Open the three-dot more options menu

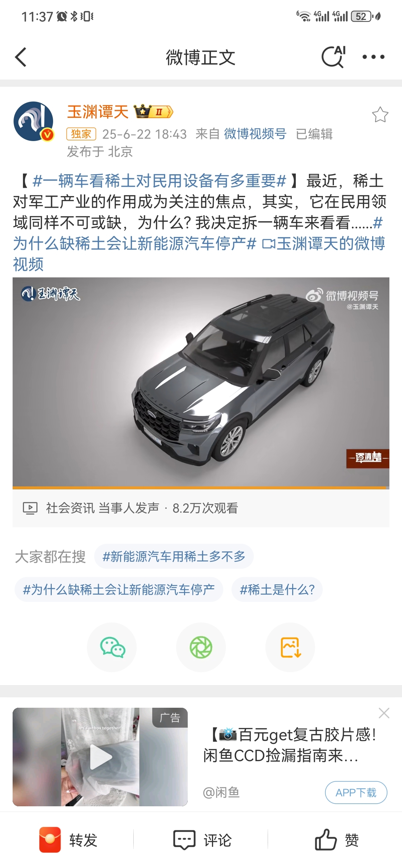[373, 57]
